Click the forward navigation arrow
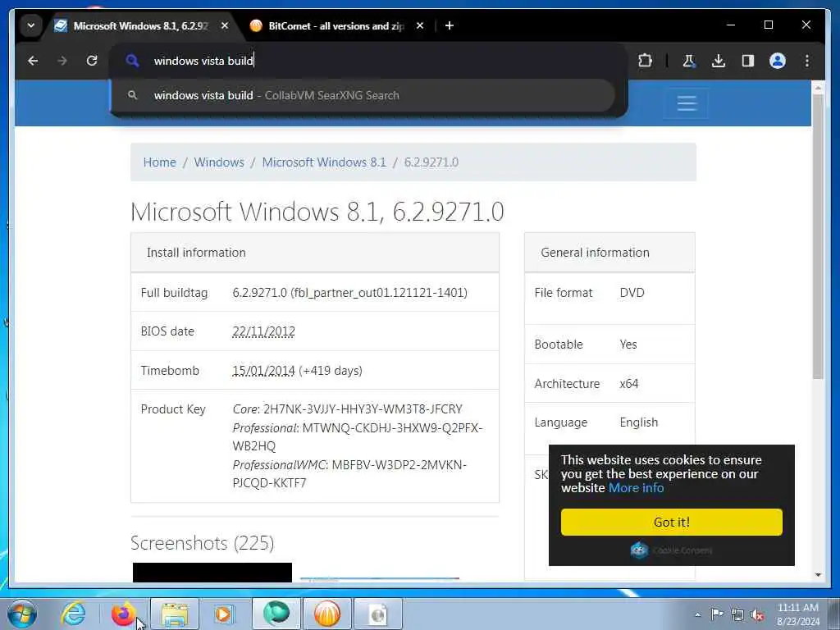 tap(62, 61)
